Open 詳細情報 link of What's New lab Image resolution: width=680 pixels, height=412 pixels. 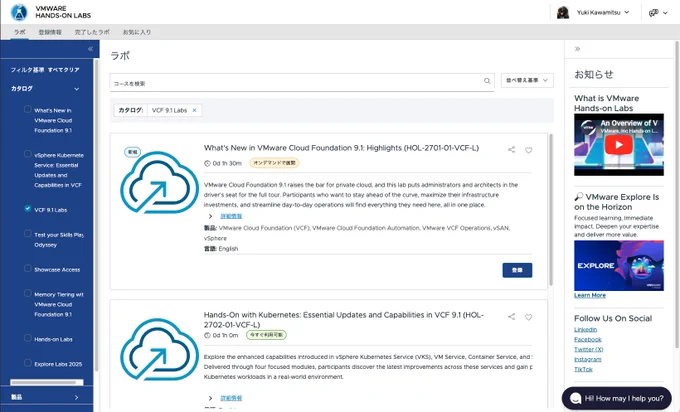[231, 216]
